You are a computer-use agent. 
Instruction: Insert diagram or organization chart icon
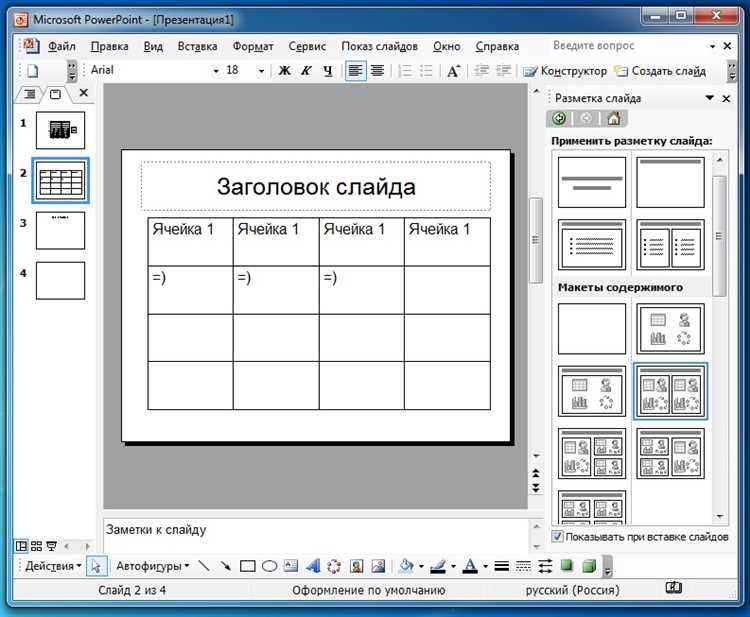(x=334, y=566)
